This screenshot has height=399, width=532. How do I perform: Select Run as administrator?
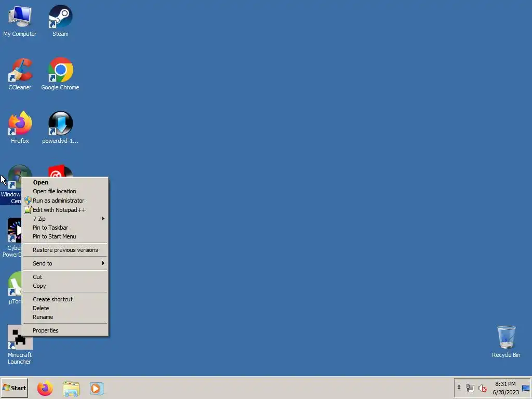pos(65,201)
